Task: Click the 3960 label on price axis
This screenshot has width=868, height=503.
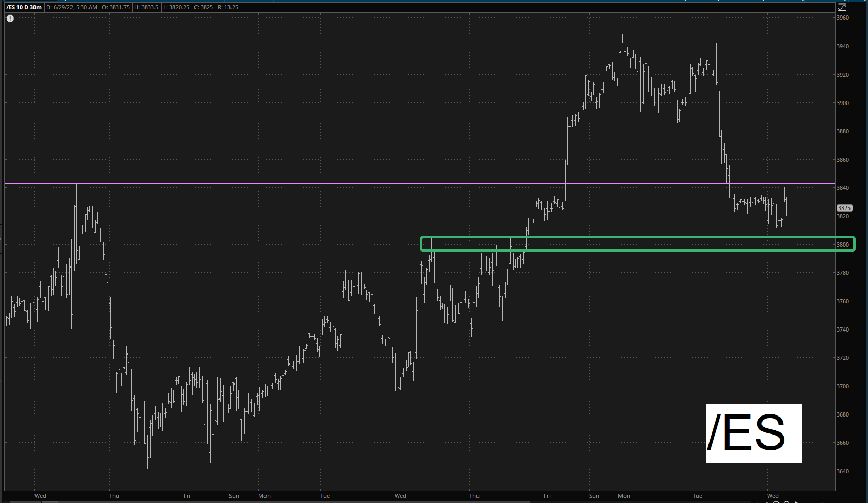Action: 843,18
